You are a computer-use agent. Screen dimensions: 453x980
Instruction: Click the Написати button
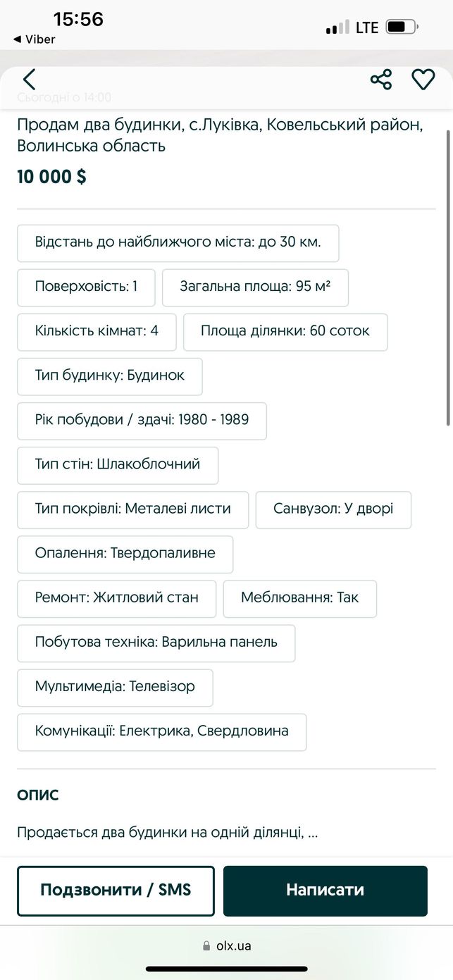click(325, 891)
